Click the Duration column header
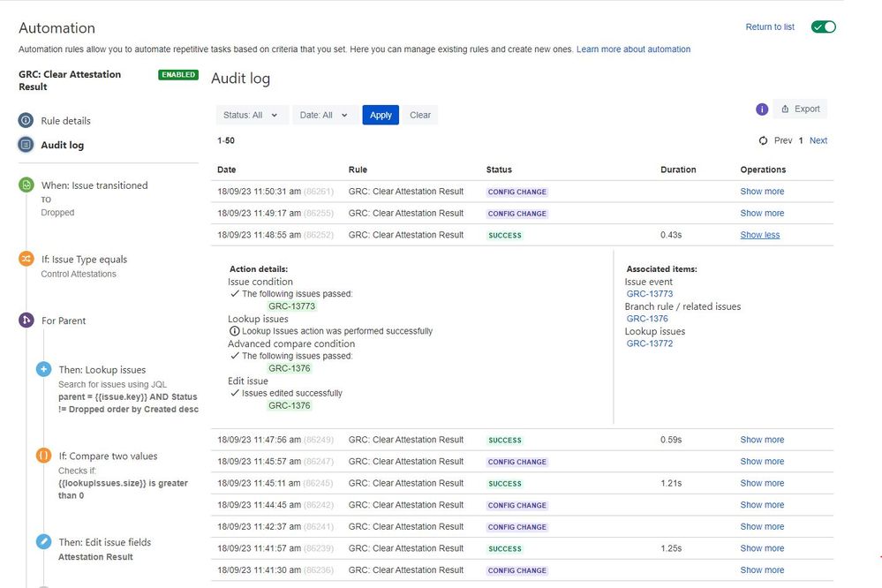This screenshot has height=588, width=882. click(678, 170)
